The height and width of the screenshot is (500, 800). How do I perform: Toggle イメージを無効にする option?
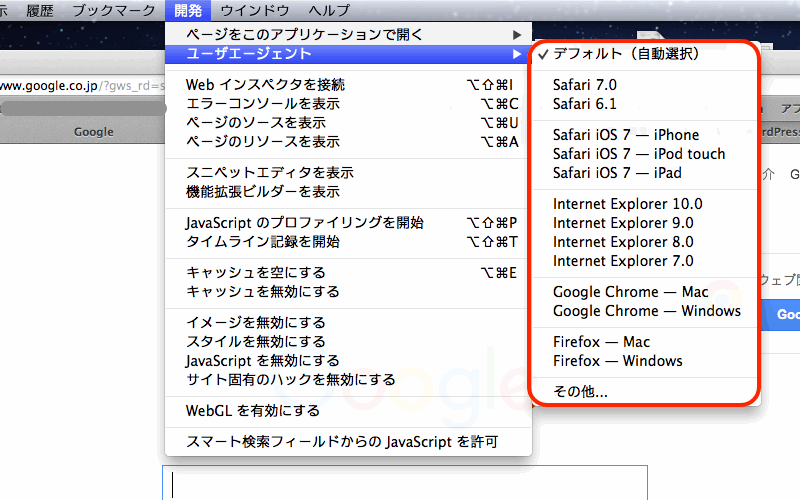point(256,323)
